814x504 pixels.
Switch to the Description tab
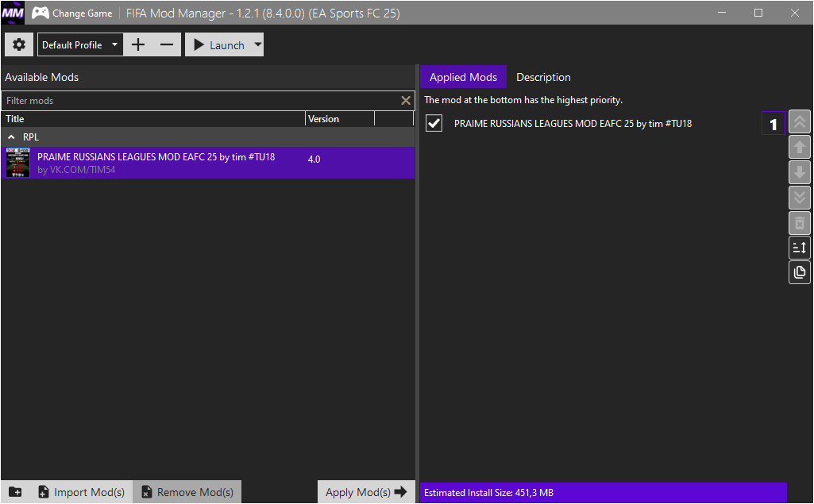pyautogui.click(x=543, y=77)
